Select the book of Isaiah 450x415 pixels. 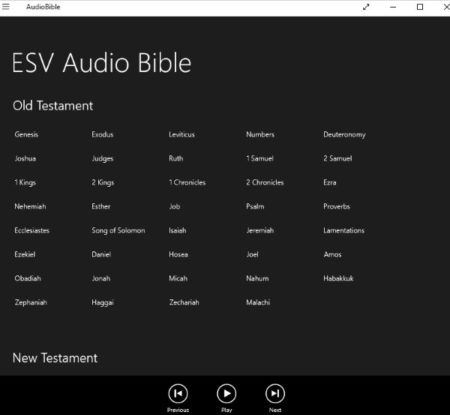click(177, 230)
